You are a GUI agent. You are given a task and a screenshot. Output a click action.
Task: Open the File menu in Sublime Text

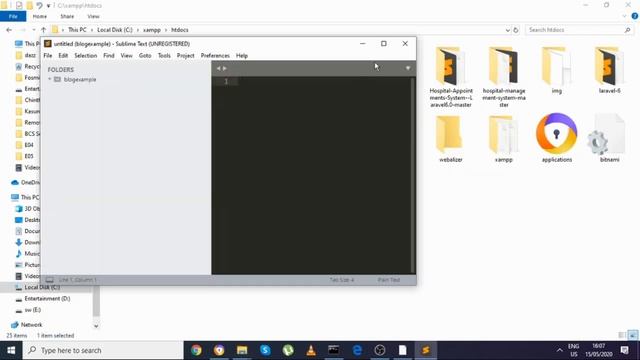coord(48,56)
